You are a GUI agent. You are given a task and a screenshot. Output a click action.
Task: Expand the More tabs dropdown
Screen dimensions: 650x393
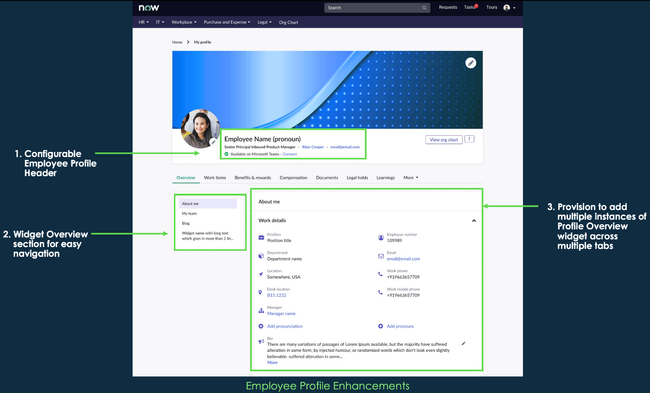tap(411, 177)
